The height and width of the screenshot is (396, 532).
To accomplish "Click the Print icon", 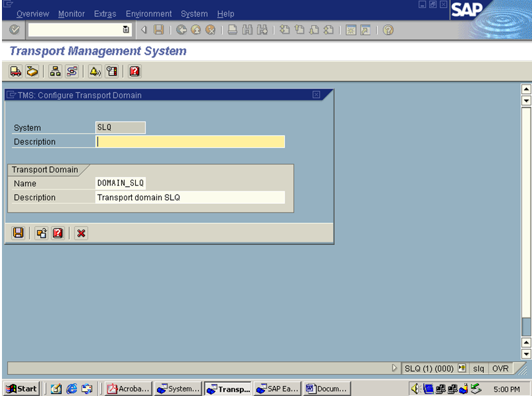I will click(x=233, y=30).
